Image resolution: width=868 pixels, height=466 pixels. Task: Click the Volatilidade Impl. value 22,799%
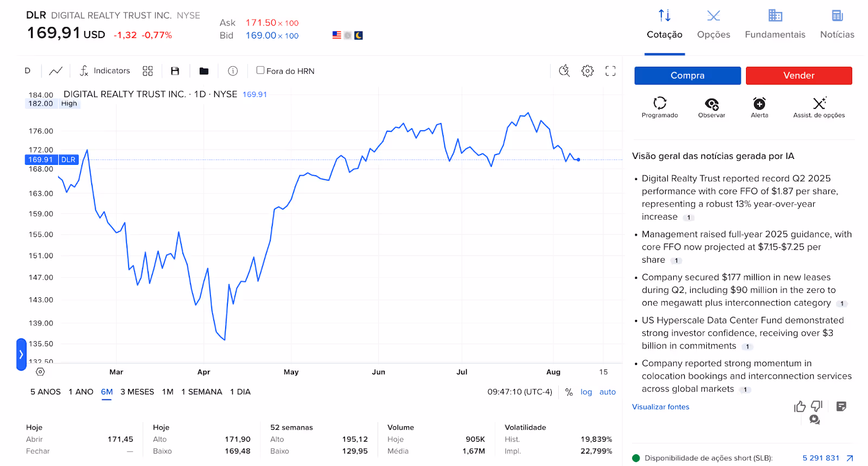point(596,451)
